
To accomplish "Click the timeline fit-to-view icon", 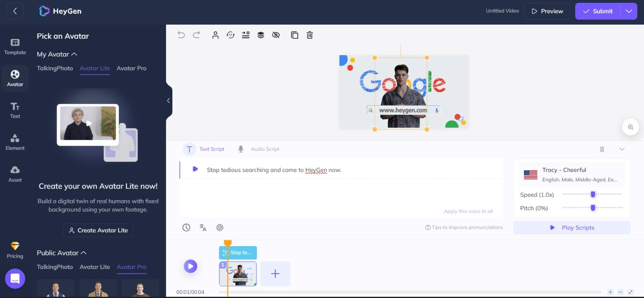I will [631, 292].
